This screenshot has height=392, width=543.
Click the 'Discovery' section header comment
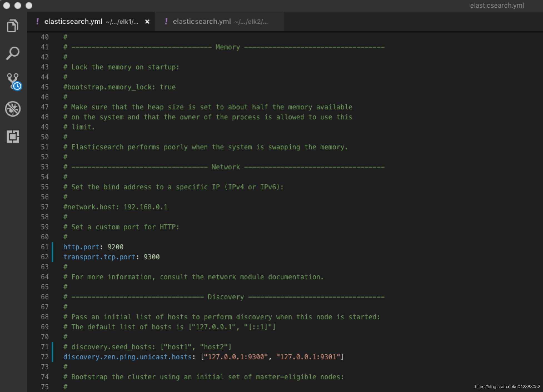click(224, 297)
